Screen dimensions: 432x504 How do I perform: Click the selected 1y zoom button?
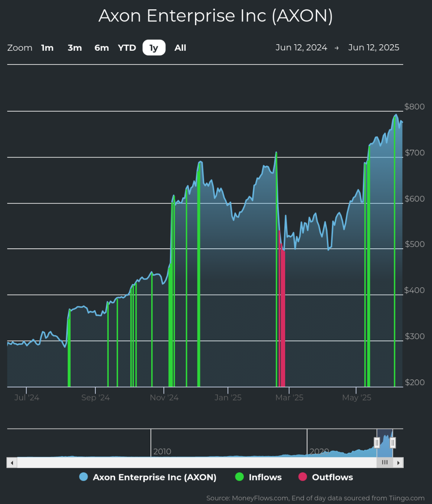(154, 48)
